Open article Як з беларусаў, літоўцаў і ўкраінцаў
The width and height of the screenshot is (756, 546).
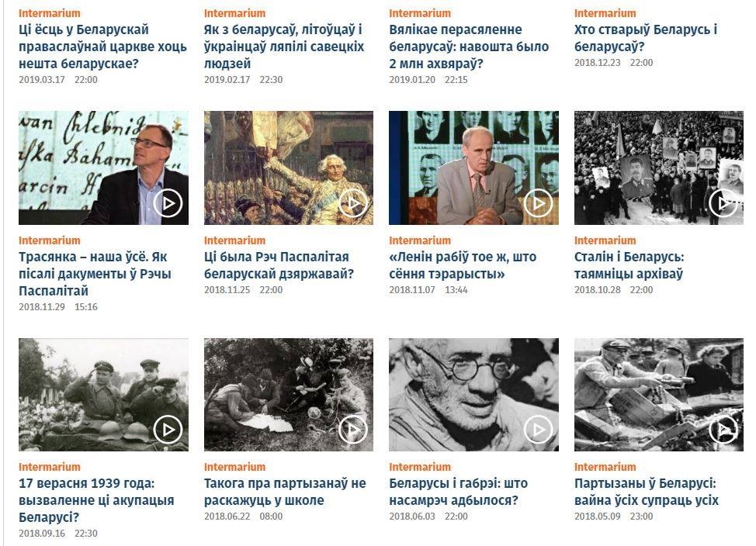pos(284,47)
